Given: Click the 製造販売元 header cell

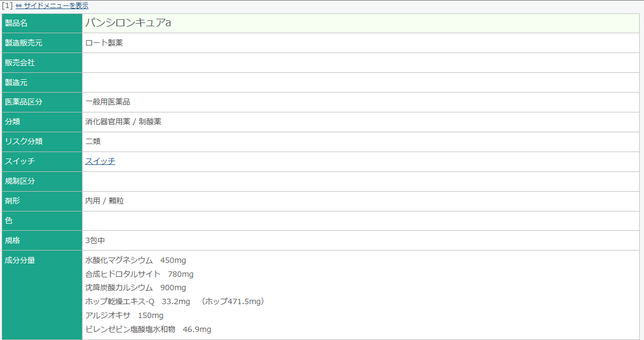Looking at the screenshot, I should 42,43.
